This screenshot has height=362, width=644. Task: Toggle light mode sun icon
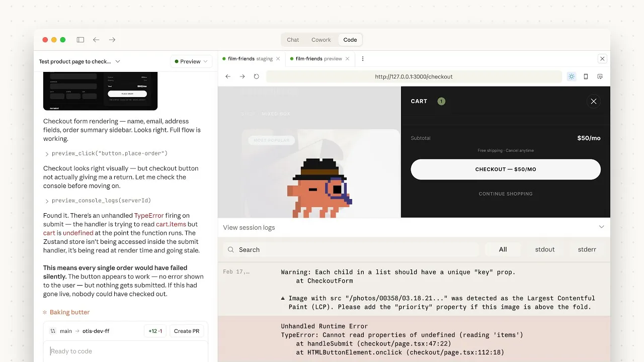click(x=571, y=76)
